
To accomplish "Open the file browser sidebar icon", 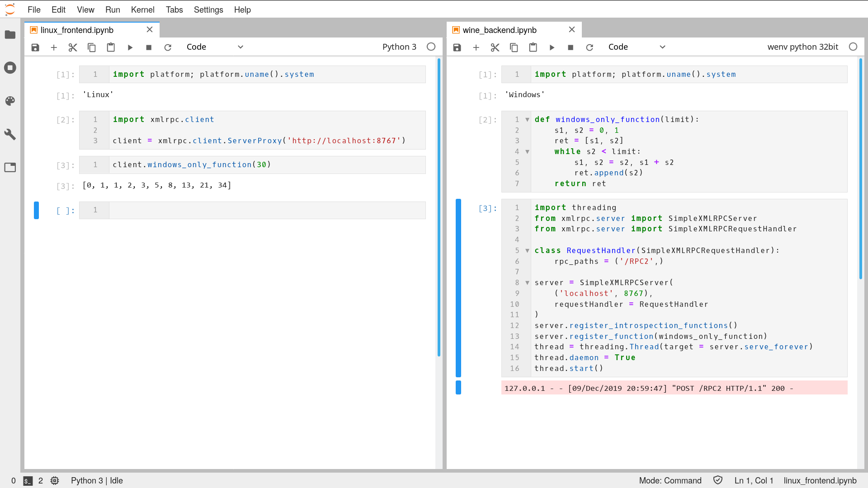I will 10,35.
